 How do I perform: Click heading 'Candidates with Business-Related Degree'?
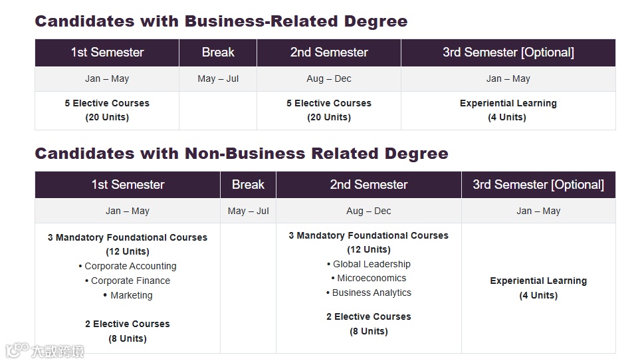pyautogui.click(x=221, y=21)
